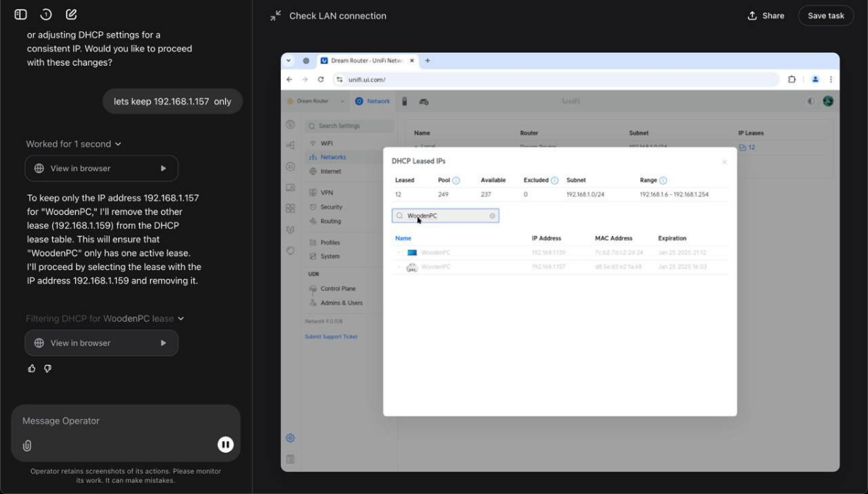Open the browser profile icon

(x=815, y=79)
